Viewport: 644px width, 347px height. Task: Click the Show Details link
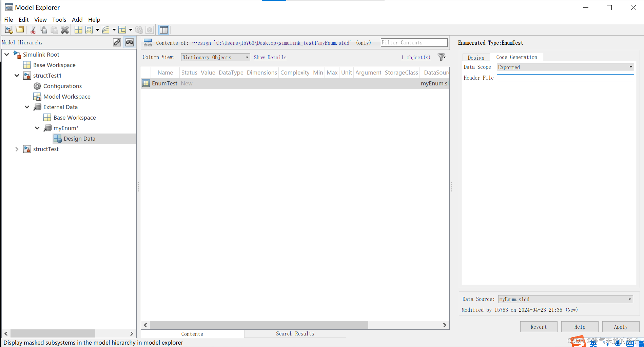point(270,57)
